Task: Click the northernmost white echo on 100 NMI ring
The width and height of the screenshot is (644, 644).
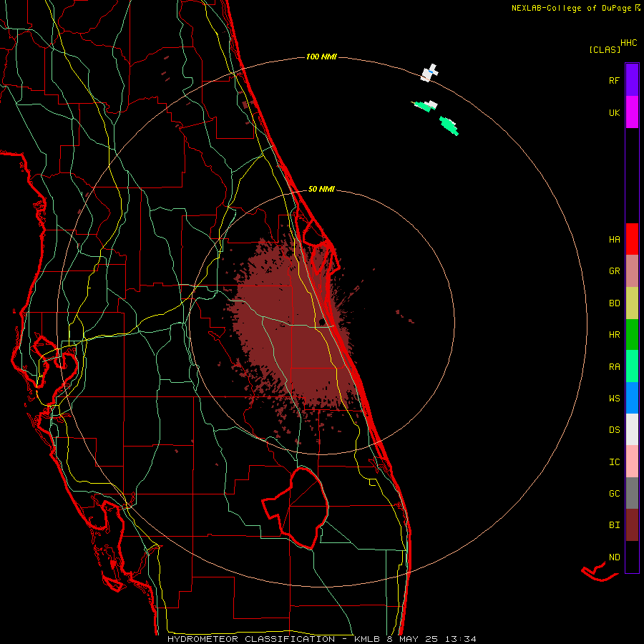Action: pos(429,73)
